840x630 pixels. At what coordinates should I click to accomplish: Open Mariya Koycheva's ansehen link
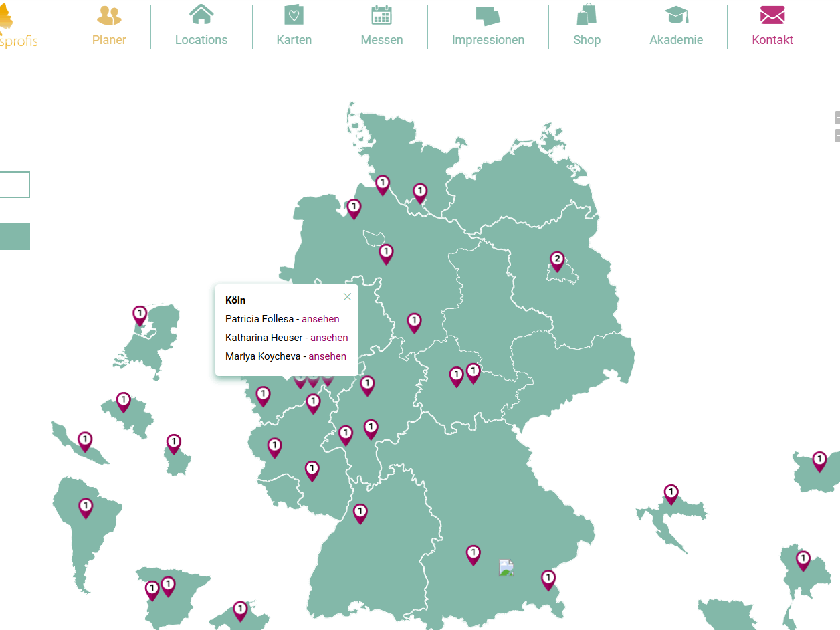[327, 356]
